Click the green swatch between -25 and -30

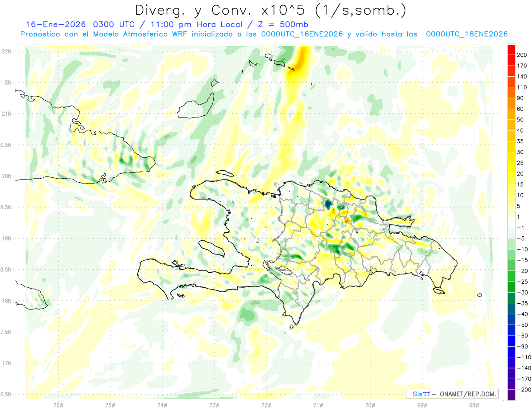[x=511, y=287]
